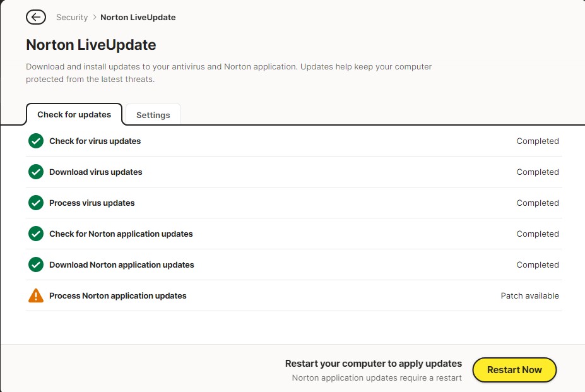Viewport: 585px width, 392px height.
Task: Click Completed status for Check for Norton application updates
Action: coord(538,234)
